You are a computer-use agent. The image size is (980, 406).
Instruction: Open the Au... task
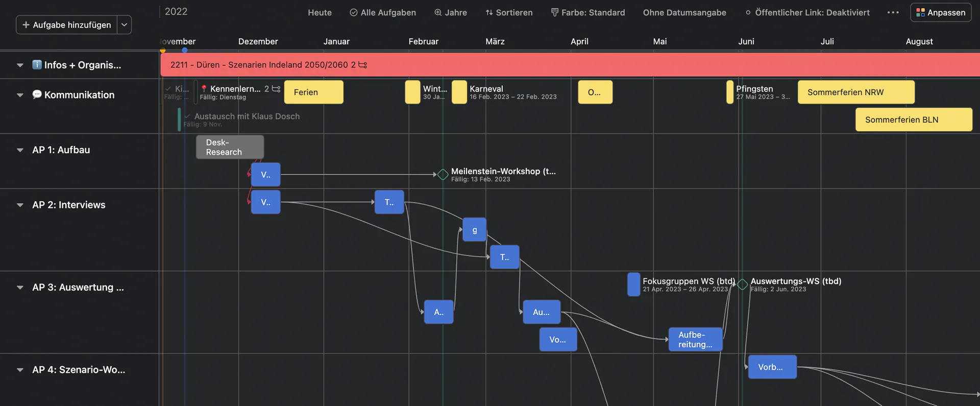coord(542,312)
